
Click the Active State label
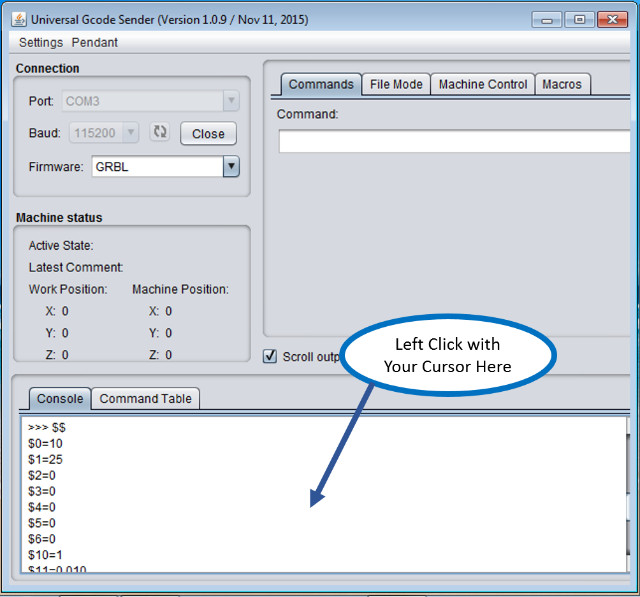(x=61, y=246)
